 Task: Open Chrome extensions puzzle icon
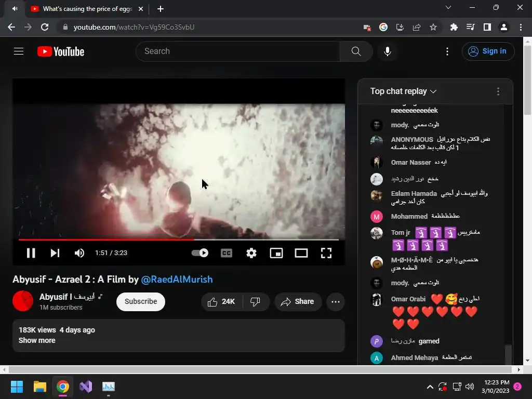[x=454, y=27]
